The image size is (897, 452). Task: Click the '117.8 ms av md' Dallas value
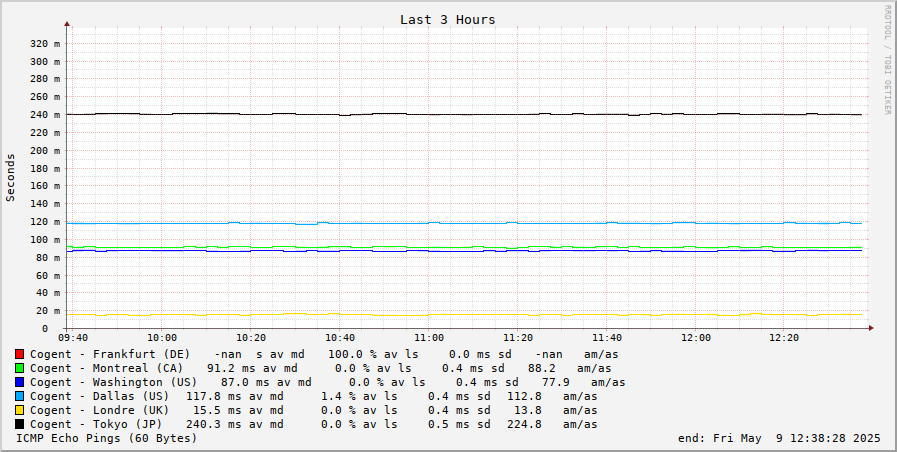pyautogui.click(x=235, y=397)
